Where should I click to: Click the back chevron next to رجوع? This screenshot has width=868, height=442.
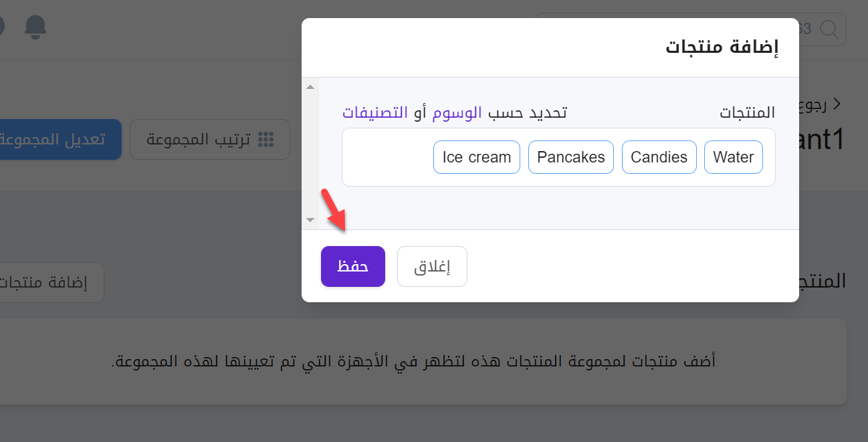tap(837, 104)
